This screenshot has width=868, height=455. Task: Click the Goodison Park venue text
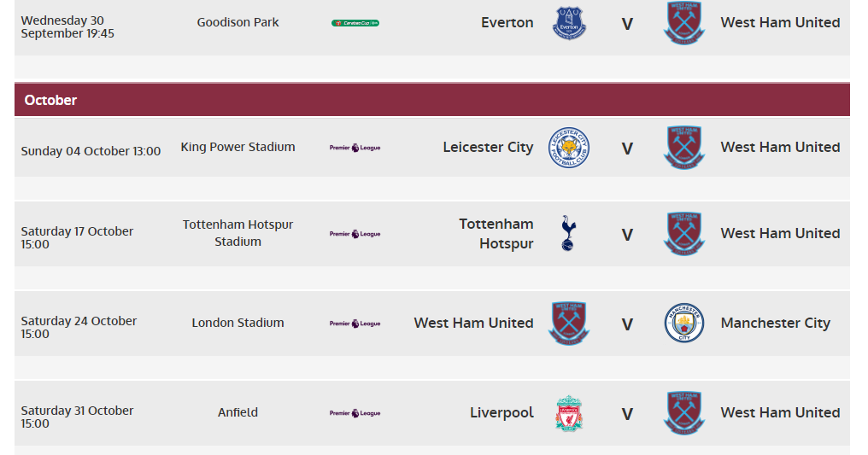[x=238, y=23]
